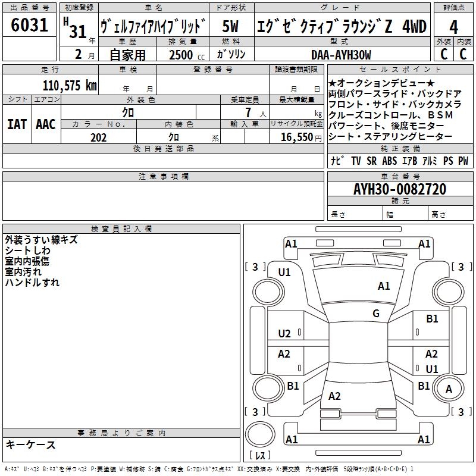Click the damage code legend at the bottom
The image size is (476, 476).
coord(209,469)
